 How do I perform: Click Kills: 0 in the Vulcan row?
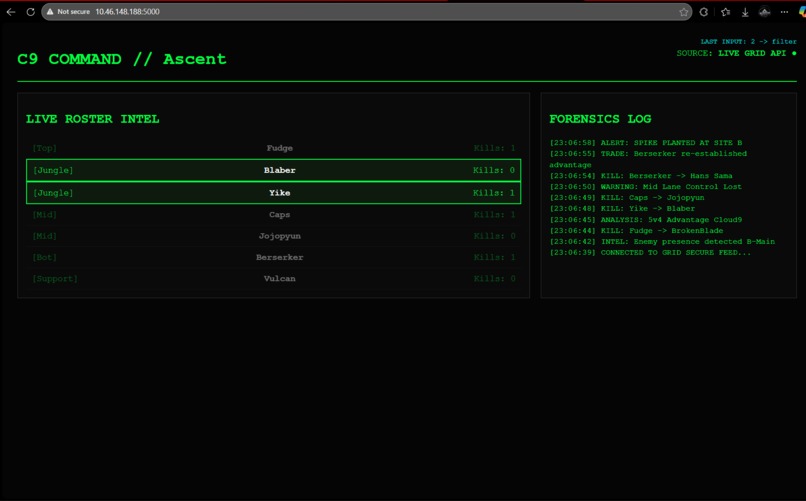pyautogui.click(x=494, y=279)
